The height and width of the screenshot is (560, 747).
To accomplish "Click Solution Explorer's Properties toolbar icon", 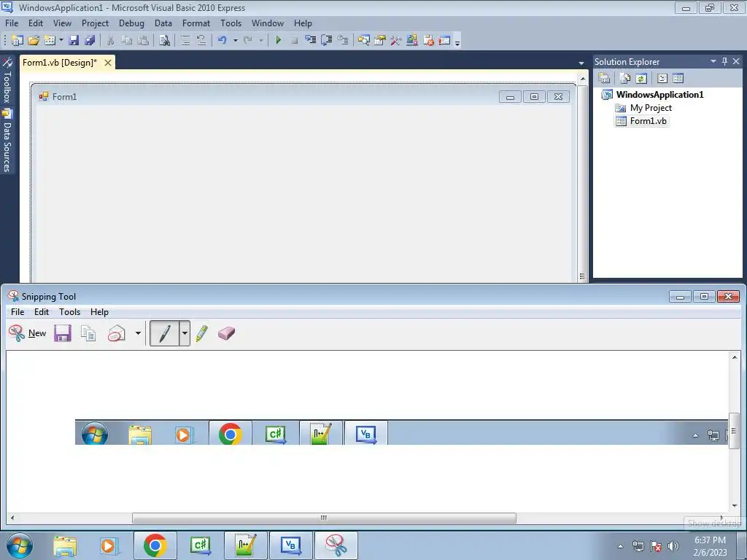I will tap(604, 78).
